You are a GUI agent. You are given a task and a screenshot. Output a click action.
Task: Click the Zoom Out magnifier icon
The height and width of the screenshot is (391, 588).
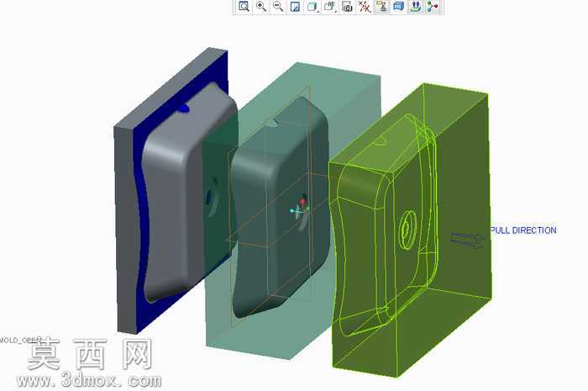coord(278,7)
